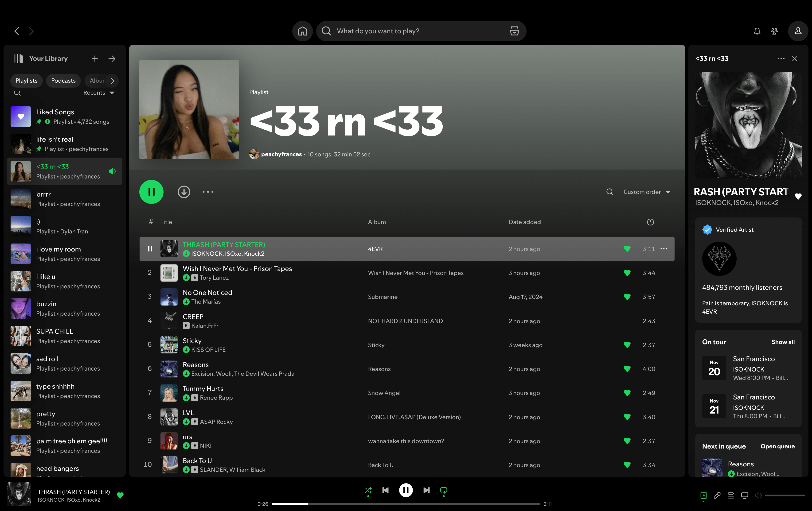Click Show all in the On tour section
Viewport: 812px width, 511px height.
pos(783,342)
